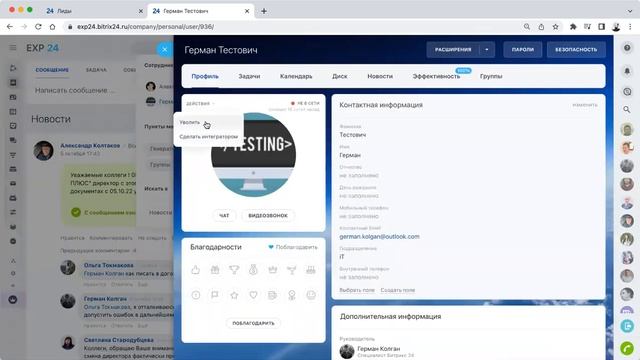Open the Календарь tab
This screenshot has height=360, width=640.
(x=296, y=76)
